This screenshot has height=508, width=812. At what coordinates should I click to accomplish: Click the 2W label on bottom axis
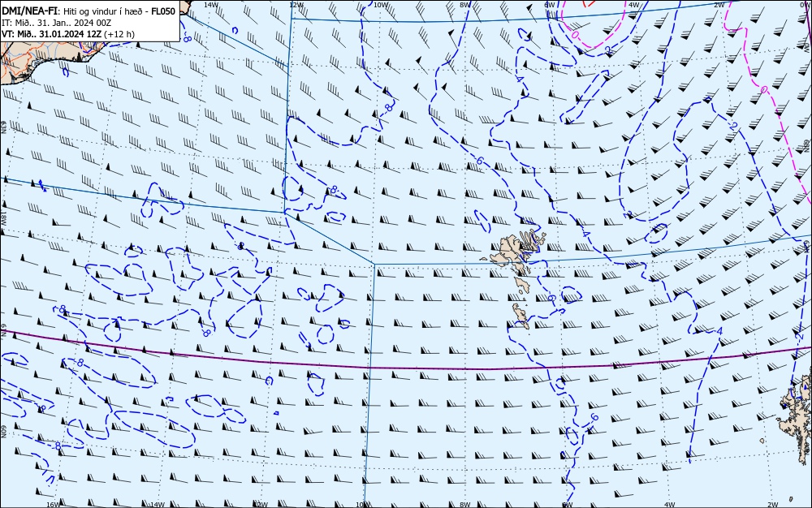[x=773, y=505]
